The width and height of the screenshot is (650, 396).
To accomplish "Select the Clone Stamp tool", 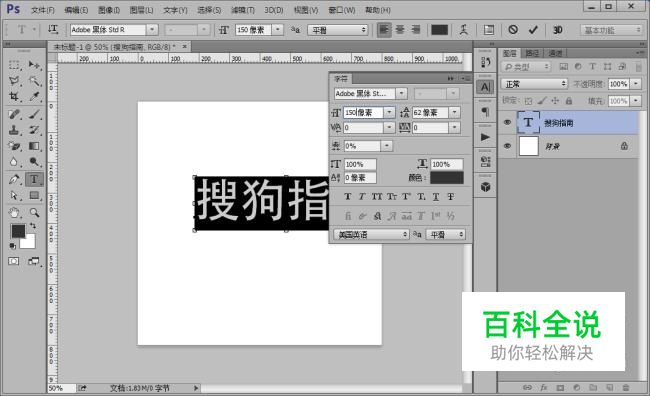I will (14, 130).
